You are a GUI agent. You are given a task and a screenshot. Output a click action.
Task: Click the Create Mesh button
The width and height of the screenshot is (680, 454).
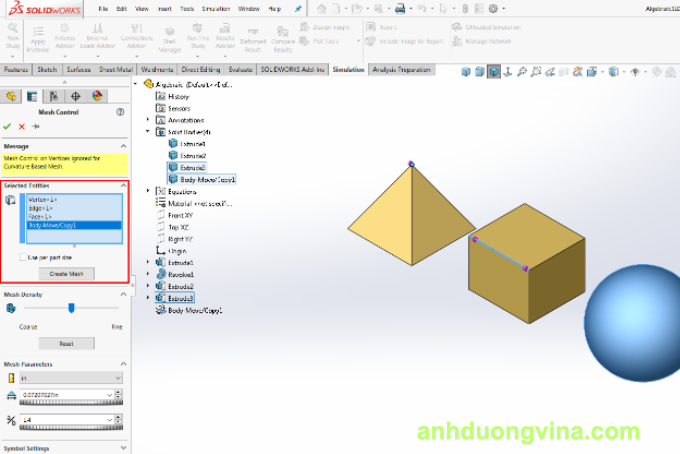tap(67, 273)
